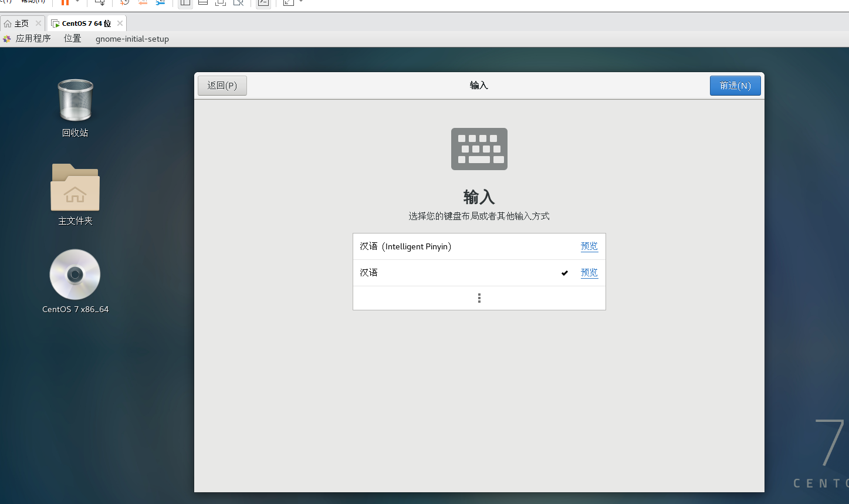Image resolution: width=849 pixels, height=504 pixels.
Task: Open the 位置 places menu
Action: click(x=73, y=39)
